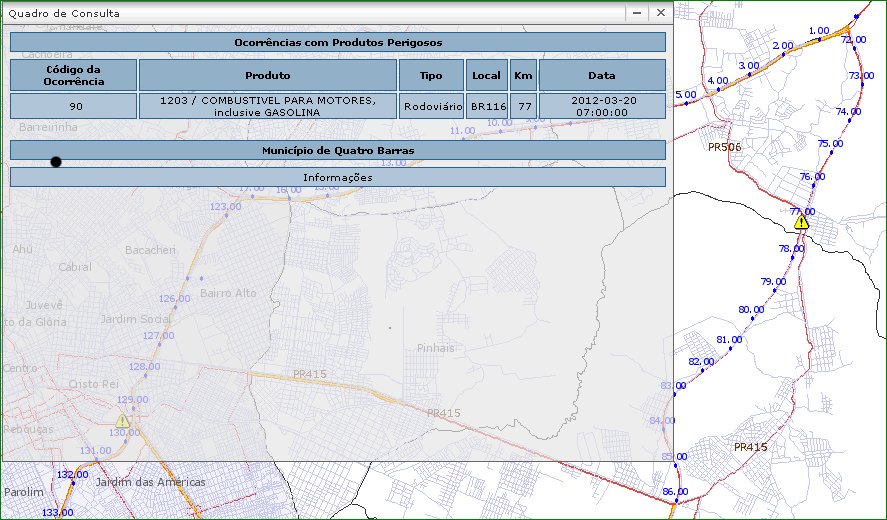The image size is (887, 520).
Task: Click the Data column header
Action: click(x=601, y=75)
